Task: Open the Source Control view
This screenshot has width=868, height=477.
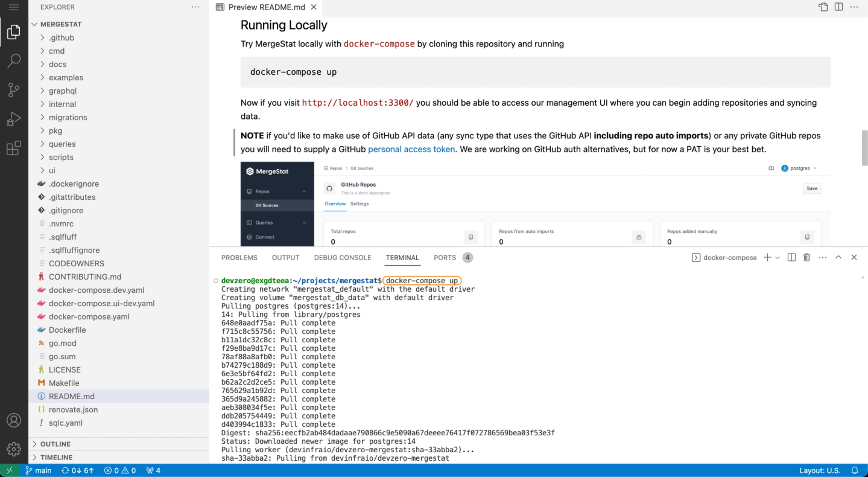Action: point(13,89)
